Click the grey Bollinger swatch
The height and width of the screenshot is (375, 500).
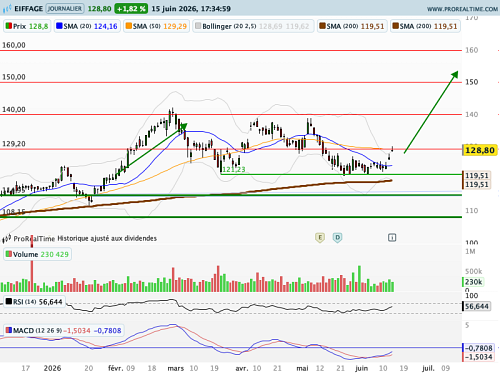click(x=198, y=26)
